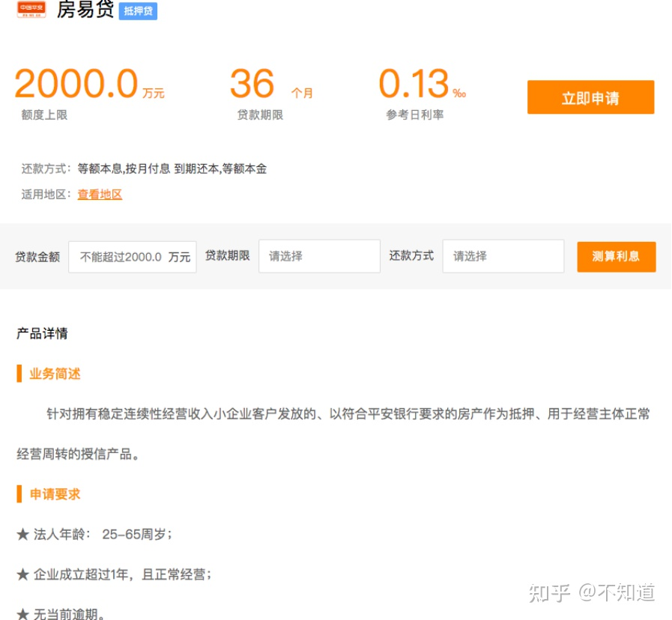Click the 法人年龄: 25-65周岁 requirement line

(x=94, y=535)
